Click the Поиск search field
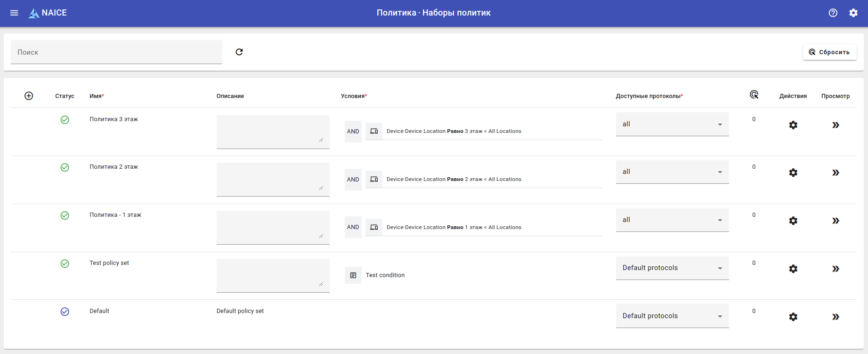The width and height of the screenshot is (868, 354). (x=116, y=52)
